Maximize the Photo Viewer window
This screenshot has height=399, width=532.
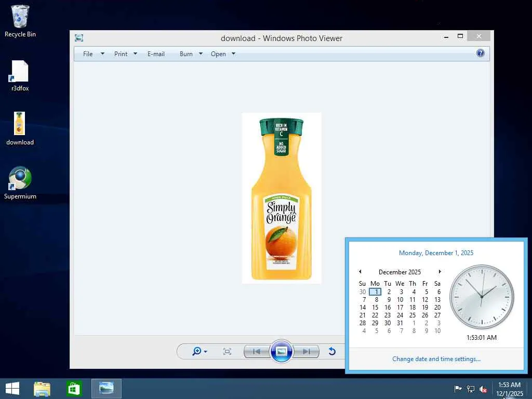(460, 36)
